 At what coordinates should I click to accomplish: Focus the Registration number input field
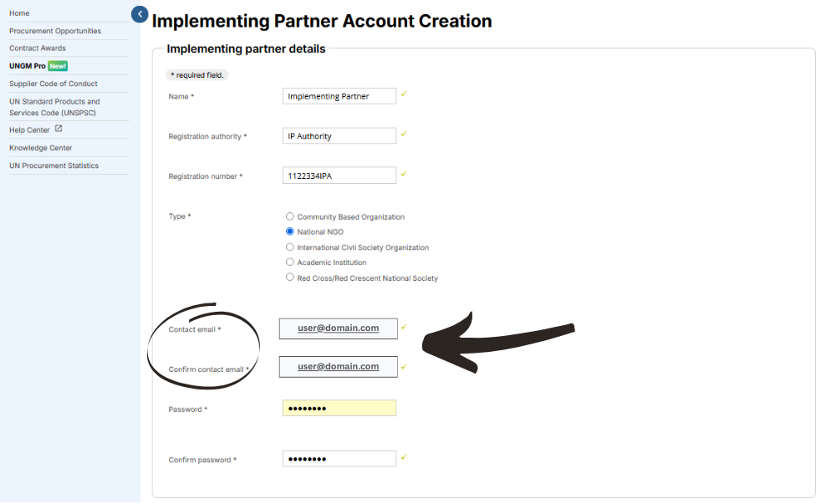tap(339, 176)
